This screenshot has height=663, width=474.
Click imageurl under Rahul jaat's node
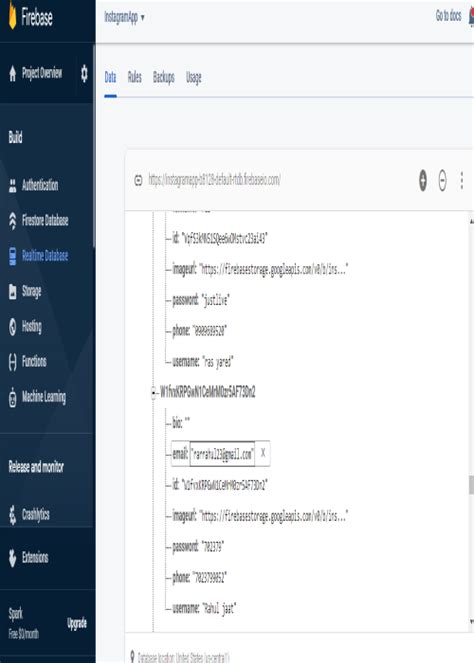(x=260, y=516)
